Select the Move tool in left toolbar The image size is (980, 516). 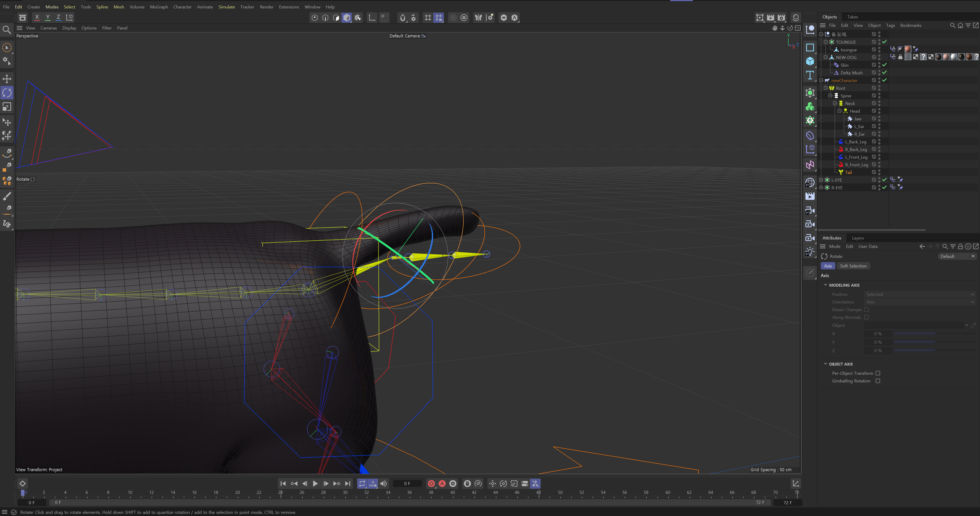pos(7,79)
